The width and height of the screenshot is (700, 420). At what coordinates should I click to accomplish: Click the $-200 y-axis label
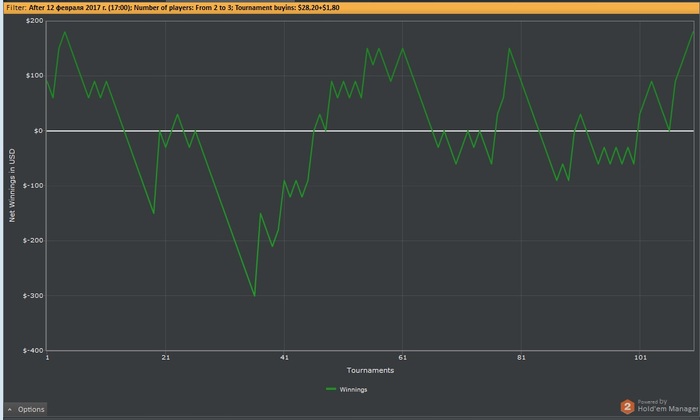click(x=33, y=240)
